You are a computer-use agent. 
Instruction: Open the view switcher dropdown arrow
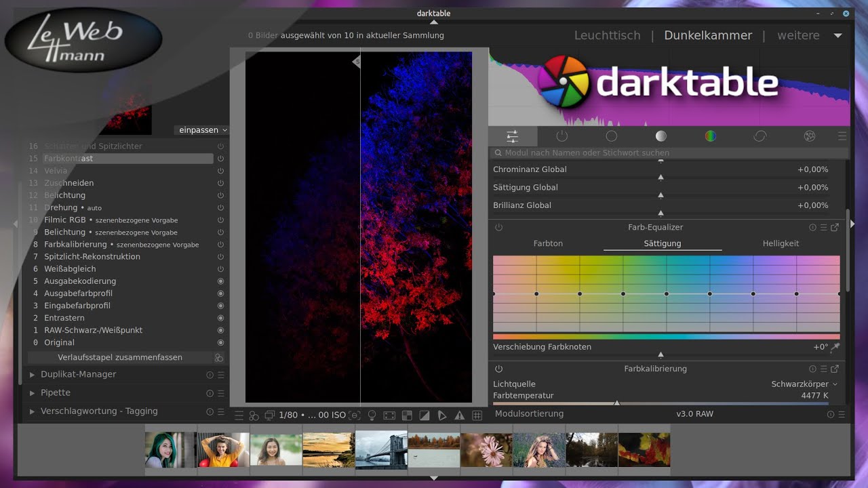tap(838, 36)
